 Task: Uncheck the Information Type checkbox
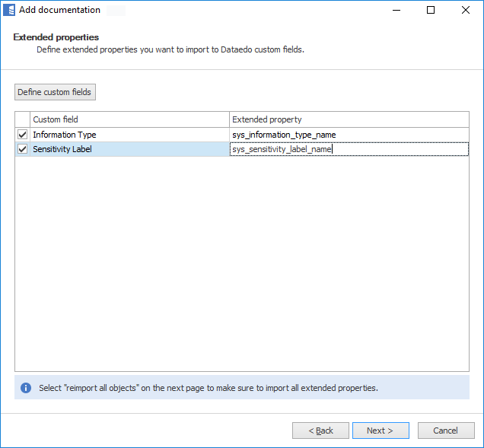tap(22, 135)
